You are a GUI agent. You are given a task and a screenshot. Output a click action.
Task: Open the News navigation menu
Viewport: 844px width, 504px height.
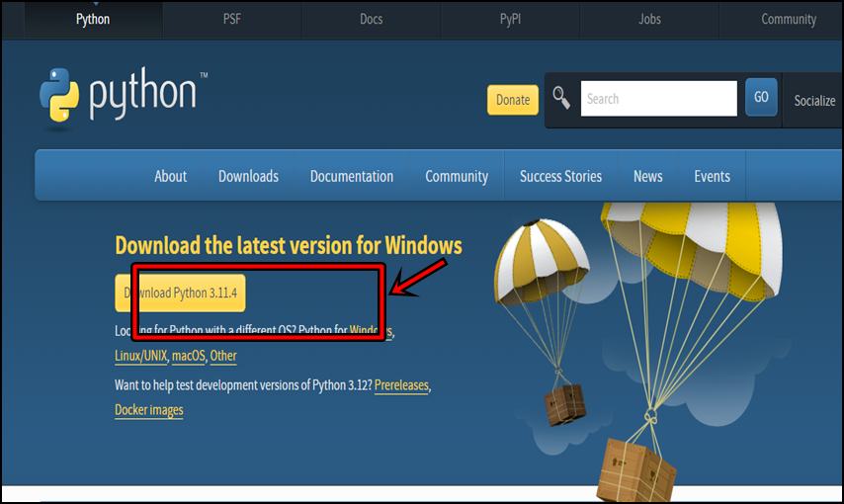pyautogui.click(x=648, y=176)
